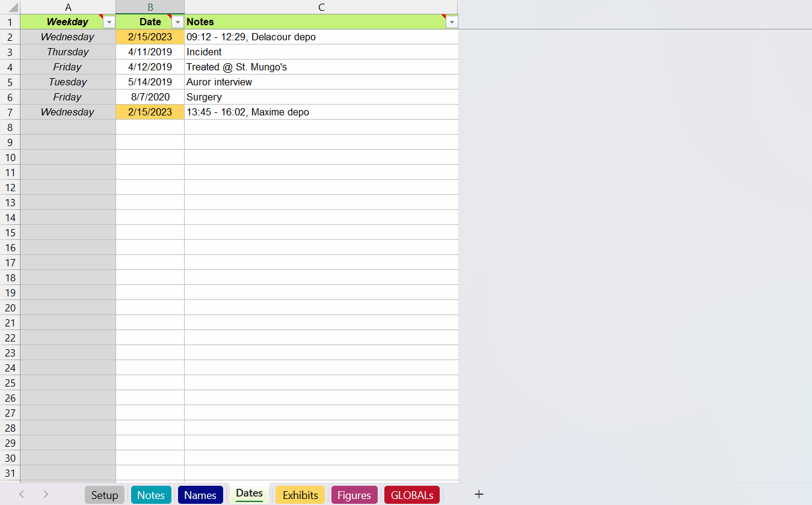Select highlighted 2/15/2023 cell in row 7

[150, 112]
